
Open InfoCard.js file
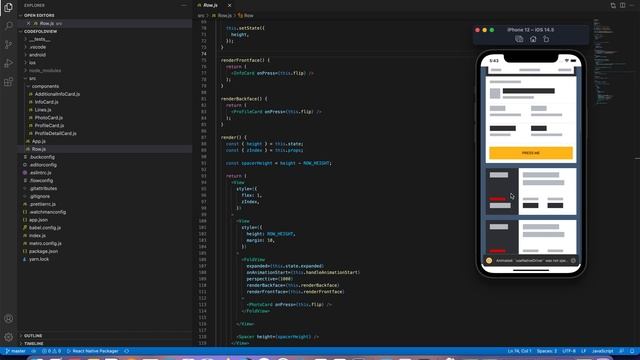[47, 102]
